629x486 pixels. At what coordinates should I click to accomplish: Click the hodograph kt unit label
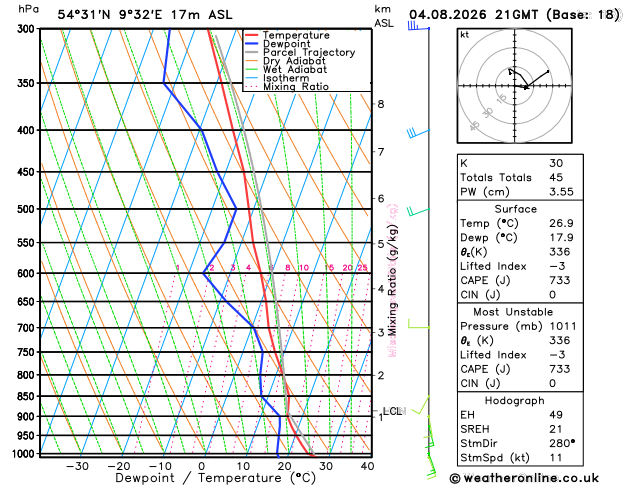[x=465, y=35]
